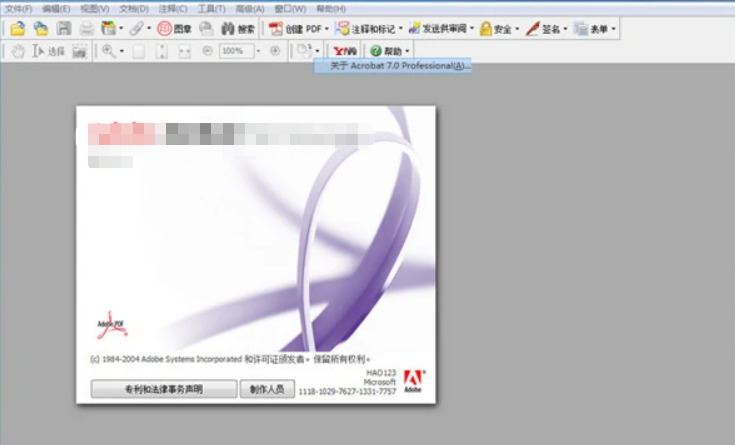
Task: Open the 高级(A) menu
Action: tap(250, 9)
